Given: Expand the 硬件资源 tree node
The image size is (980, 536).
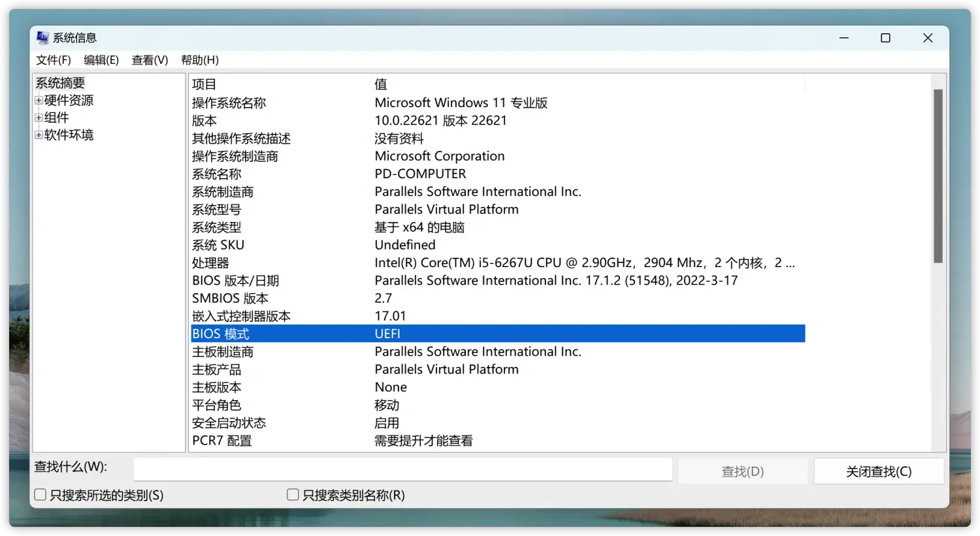Looking at the screenshot, I should tap(39, 101).
